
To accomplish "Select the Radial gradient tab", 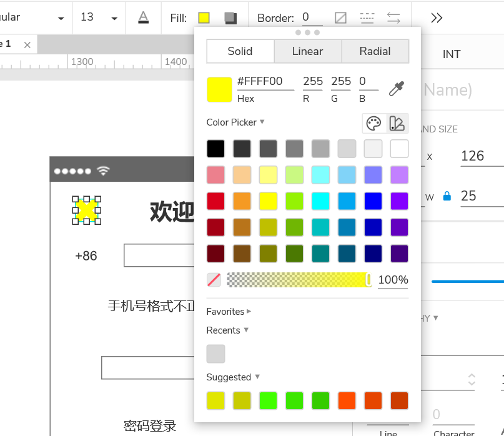I will (x=375, y=51).
